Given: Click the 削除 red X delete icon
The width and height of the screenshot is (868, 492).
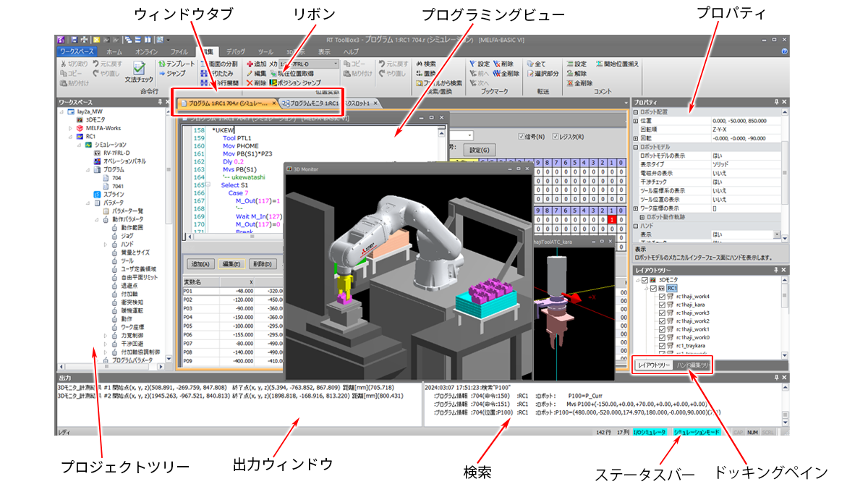Looking at the screenshot, I should 250,82.
